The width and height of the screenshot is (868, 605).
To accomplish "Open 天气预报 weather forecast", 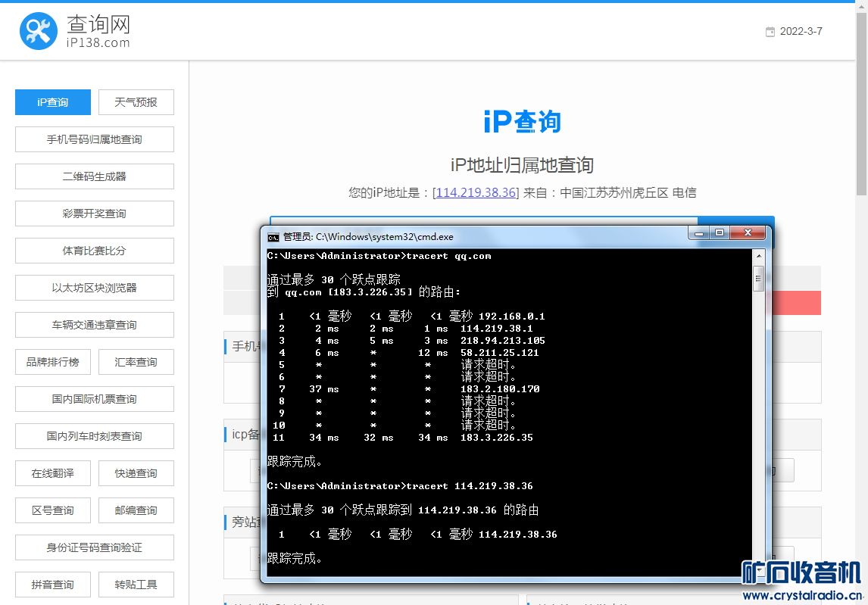I will [x=136, y=102].
